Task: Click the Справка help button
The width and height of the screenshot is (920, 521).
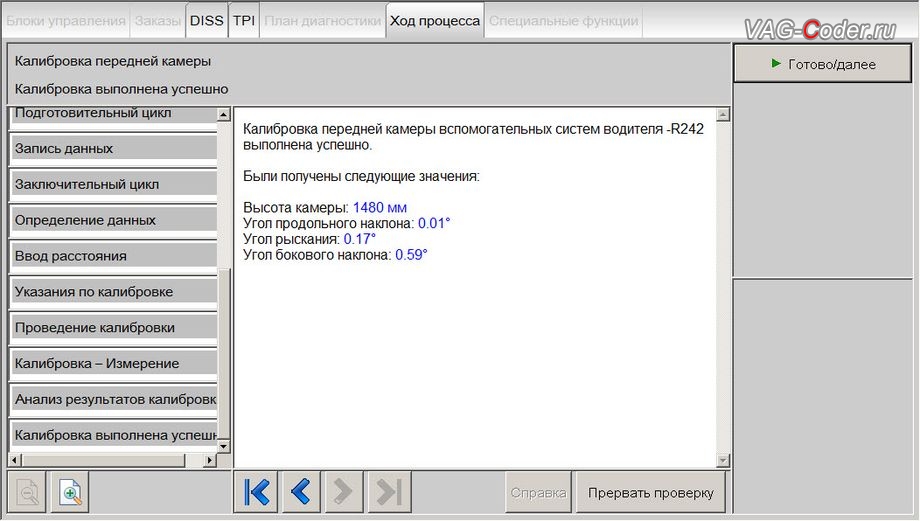Action: [x=538, y=493]
